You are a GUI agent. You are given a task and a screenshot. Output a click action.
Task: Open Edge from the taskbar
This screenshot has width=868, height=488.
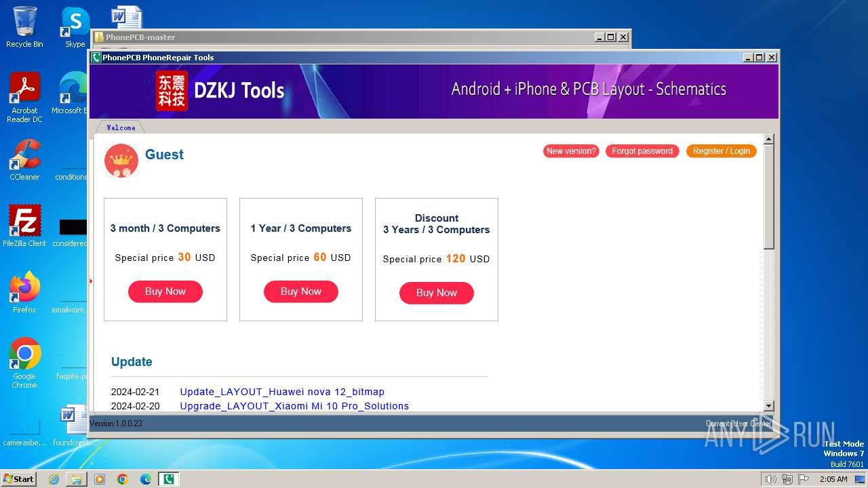pyautogui.click(x=146, y=479)
